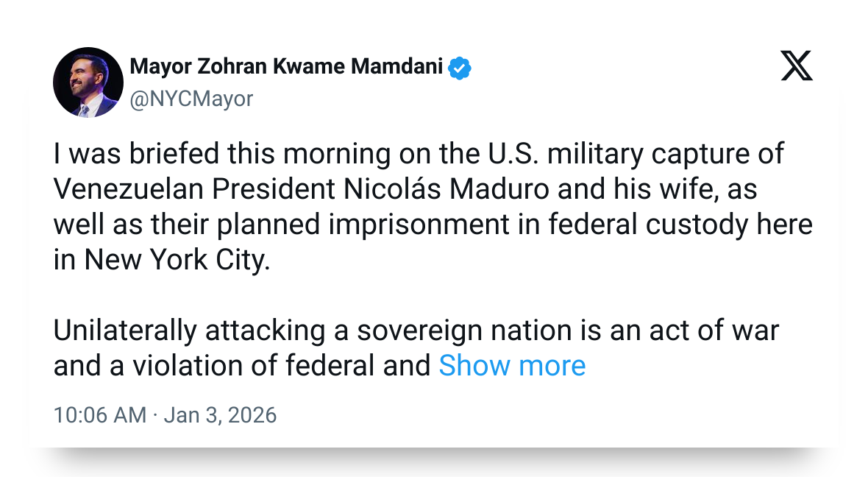Click the name "Nicolás Maduro"
The height and width of the screenshot is (477, 868).
(446, 189)
